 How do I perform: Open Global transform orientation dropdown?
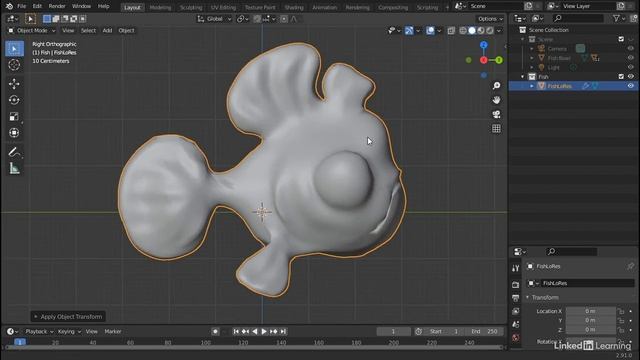[x=214, y=19]
